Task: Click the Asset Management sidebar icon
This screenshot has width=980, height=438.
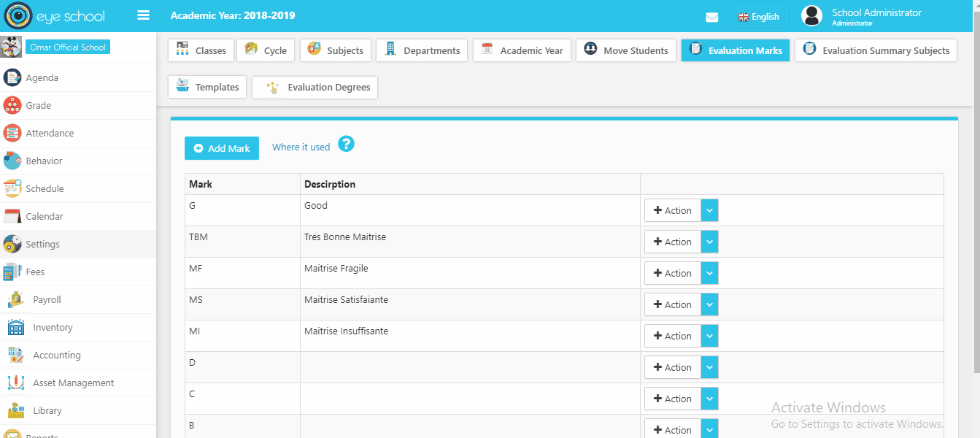Action: click(16, 383)
